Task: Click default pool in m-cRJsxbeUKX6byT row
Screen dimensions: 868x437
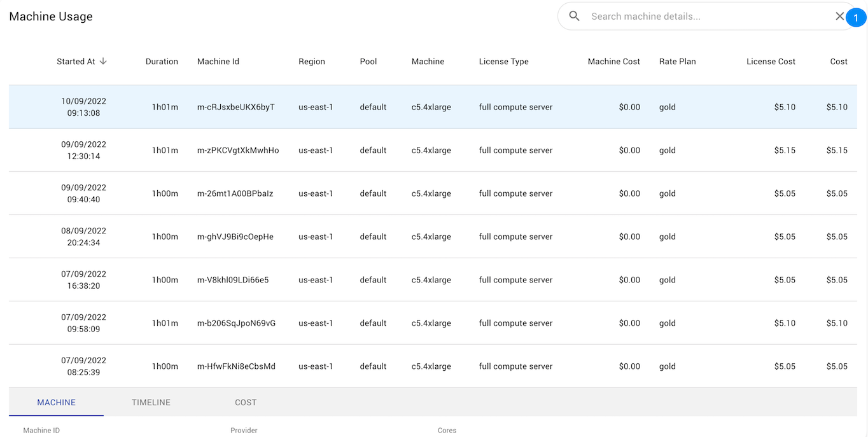Action: click(x=373, y=108)
